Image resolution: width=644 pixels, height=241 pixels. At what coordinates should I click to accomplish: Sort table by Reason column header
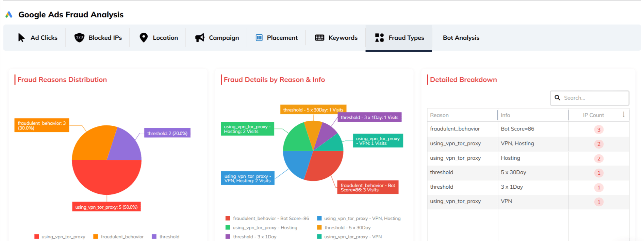[439, 115]
